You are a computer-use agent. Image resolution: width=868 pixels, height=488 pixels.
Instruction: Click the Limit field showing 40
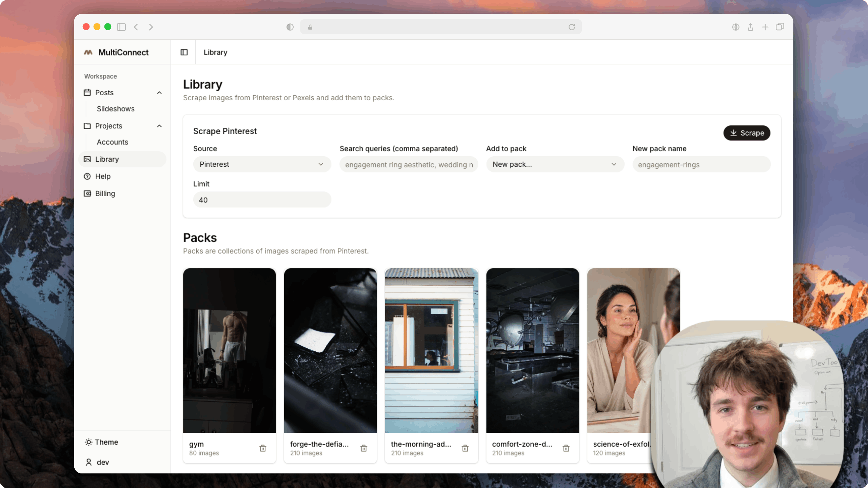[262, 200]
